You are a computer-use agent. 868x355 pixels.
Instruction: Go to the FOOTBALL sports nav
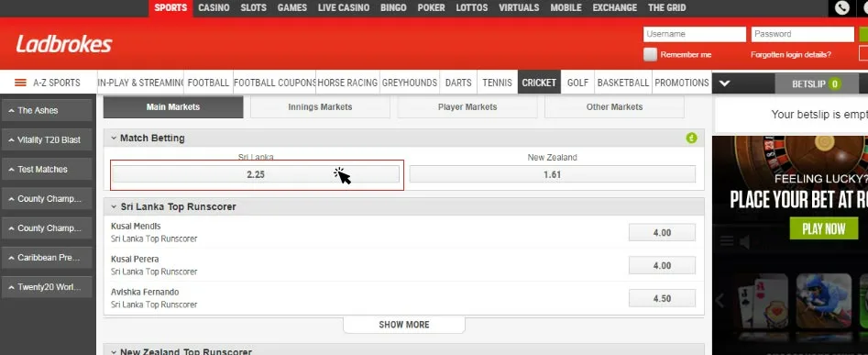click(x=208, y=83)
